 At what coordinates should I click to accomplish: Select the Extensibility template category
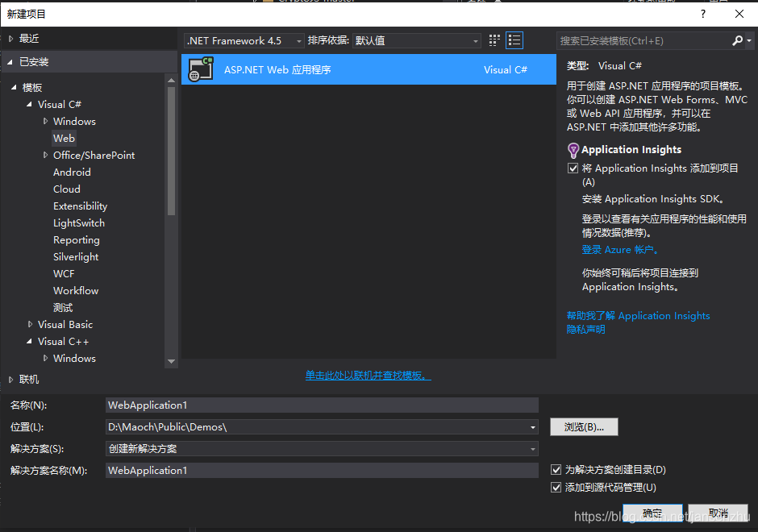point(81,206)
